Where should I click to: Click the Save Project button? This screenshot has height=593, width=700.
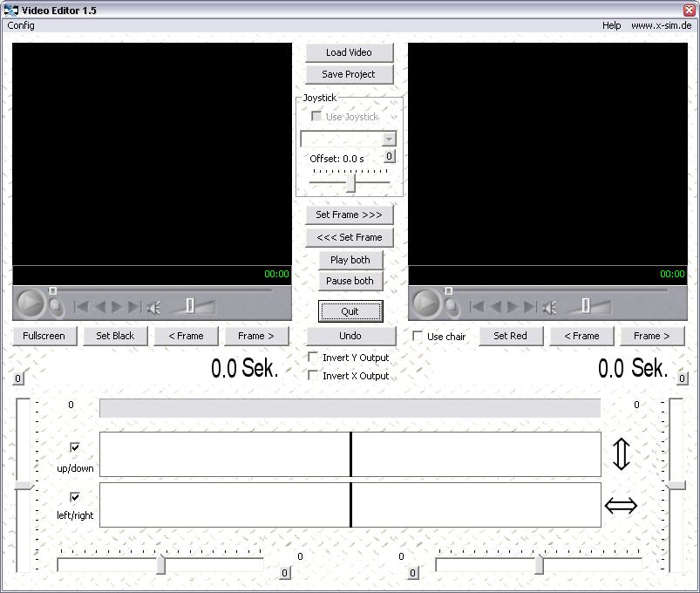tap(349, 75)
